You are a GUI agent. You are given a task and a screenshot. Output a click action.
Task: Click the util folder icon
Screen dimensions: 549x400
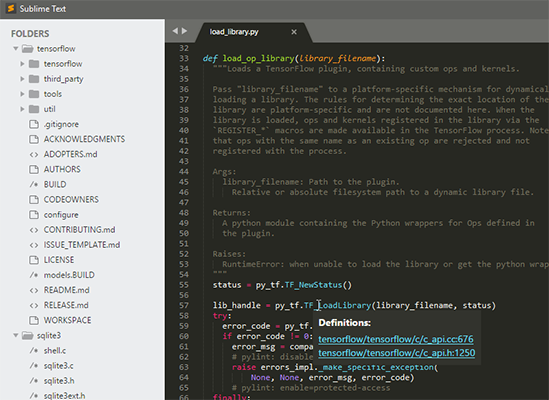coord(34,109)
